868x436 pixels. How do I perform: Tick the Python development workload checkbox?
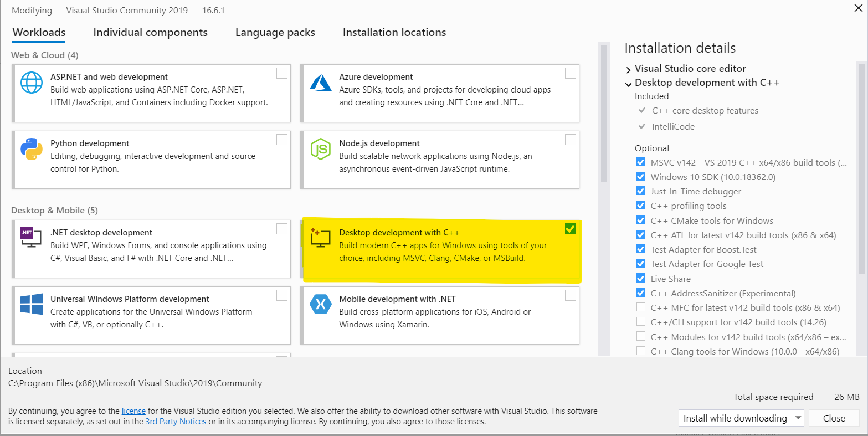(x=282, y=140)
